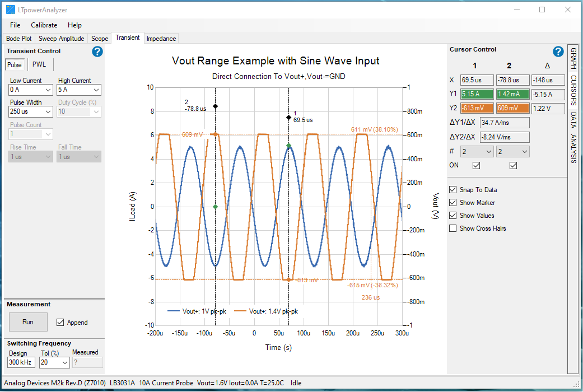Select the PWL tab button
This screenshot has width=583, height=392.
coord(39,65)
